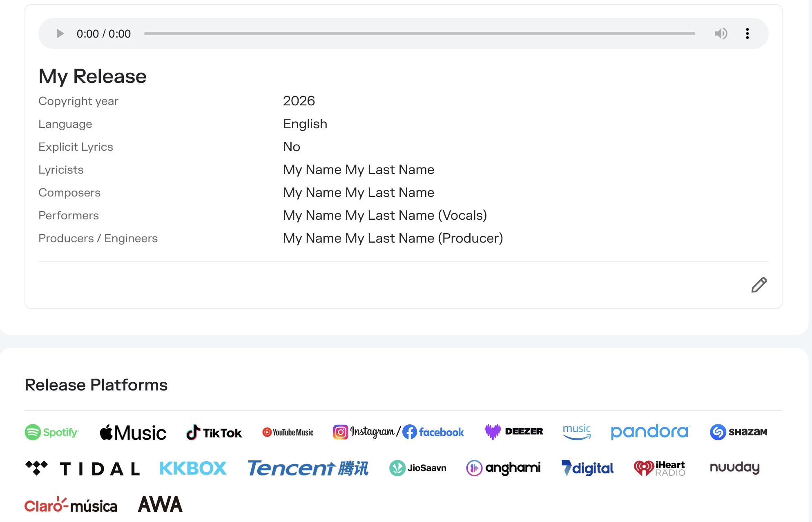Click the nuuday logo
This screenshot has width=812, height=522.
pyautogui.click(x=735, y=468)
